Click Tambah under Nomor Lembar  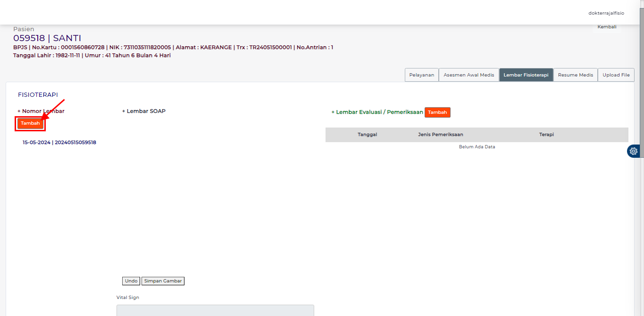(30, 123)
